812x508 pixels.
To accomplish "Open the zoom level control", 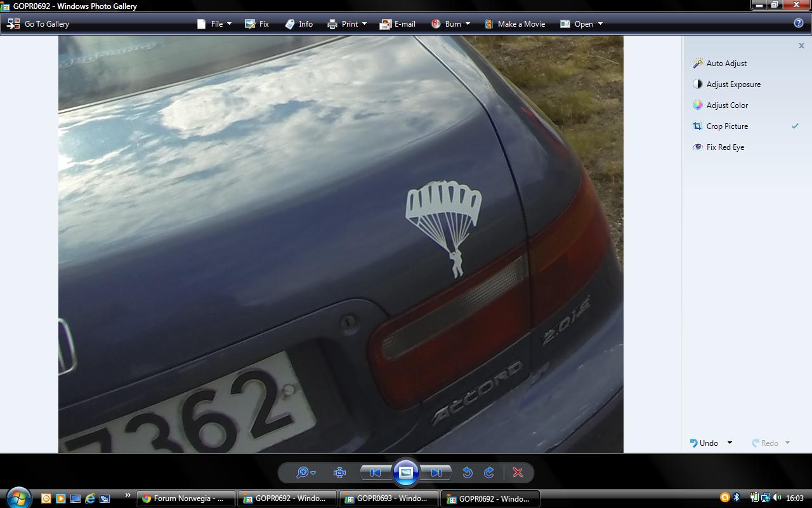I will point(305,472).
